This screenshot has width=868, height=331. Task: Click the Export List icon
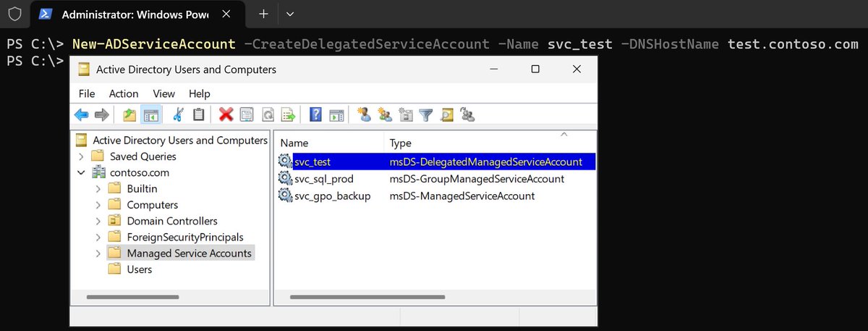(289, 114)
